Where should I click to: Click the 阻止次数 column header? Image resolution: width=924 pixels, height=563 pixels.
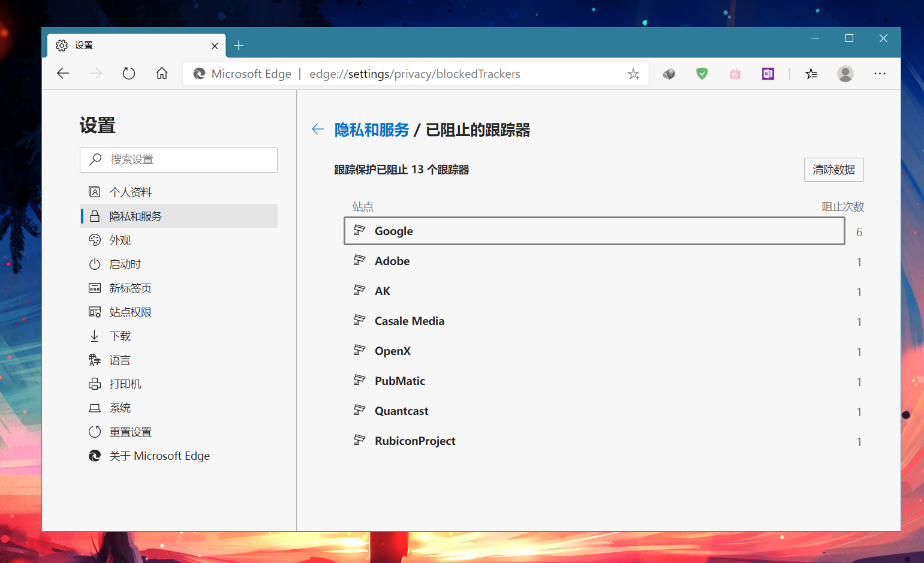(842, 207)
